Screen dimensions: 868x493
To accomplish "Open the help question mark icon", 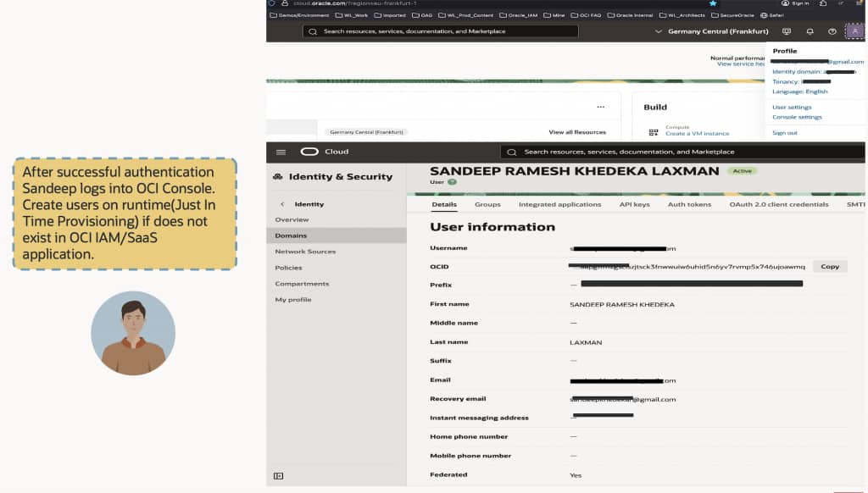I will [x=832, y=31].
